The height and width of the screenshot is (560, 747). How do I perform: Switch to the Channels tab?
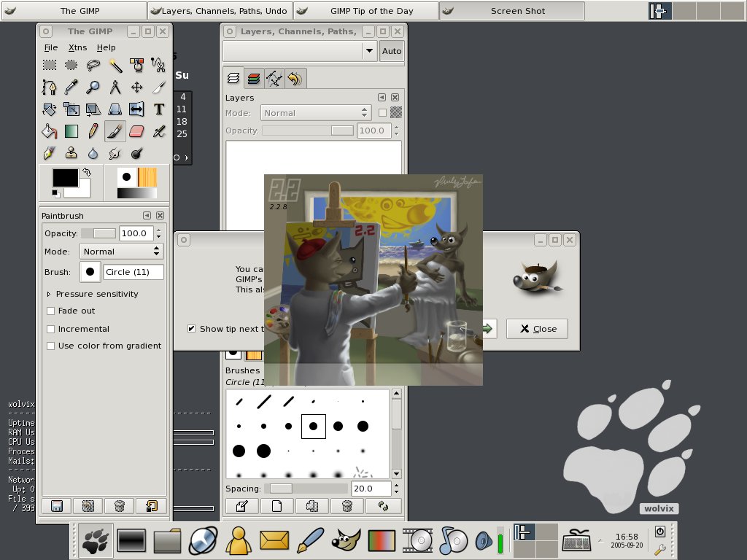[254, 78]
